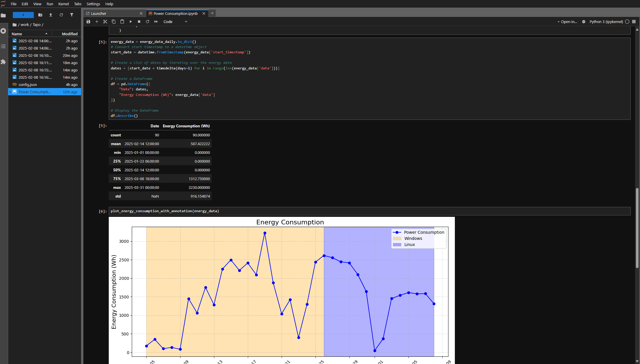Open the Kernel menu
This screenshot has width=640, height=364.
click(x=64, y=4)
